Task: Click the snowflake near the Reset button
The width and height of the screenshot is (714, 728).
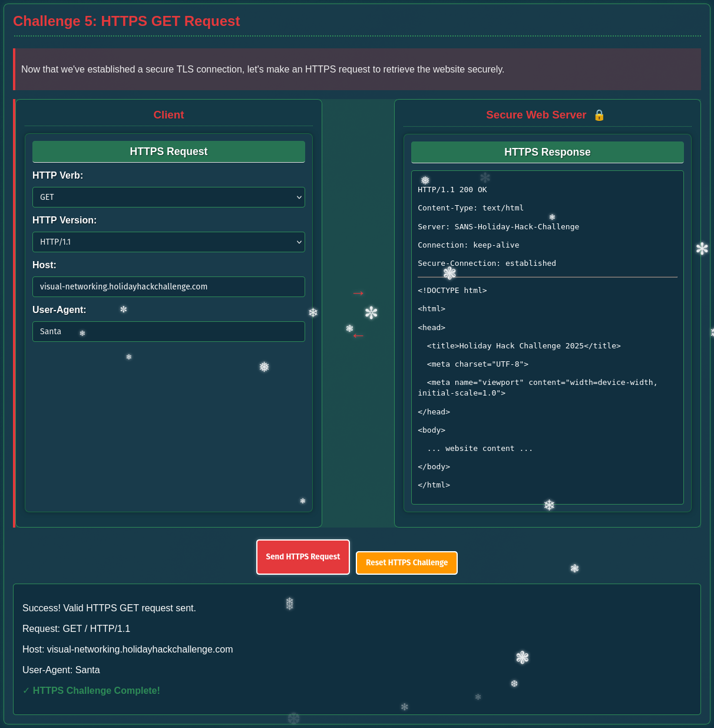Action: click(x=574, y=568)
